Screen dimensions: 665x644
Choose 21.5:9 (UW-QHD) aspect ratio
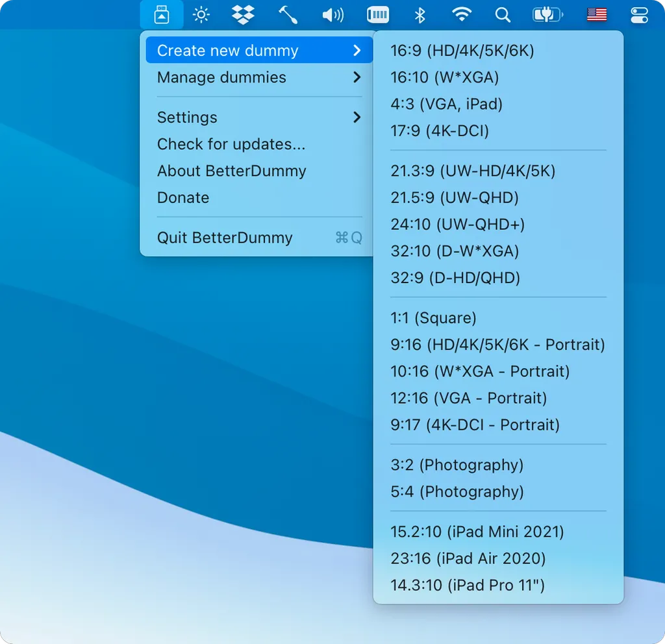point(454,197)
